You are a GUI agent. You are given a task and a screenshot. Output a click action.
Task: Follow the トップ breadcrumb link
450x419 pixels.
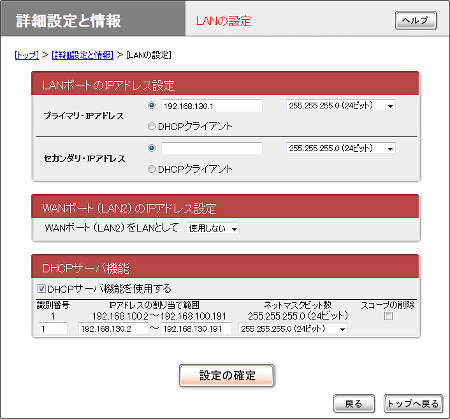click(x=27, y=55)
